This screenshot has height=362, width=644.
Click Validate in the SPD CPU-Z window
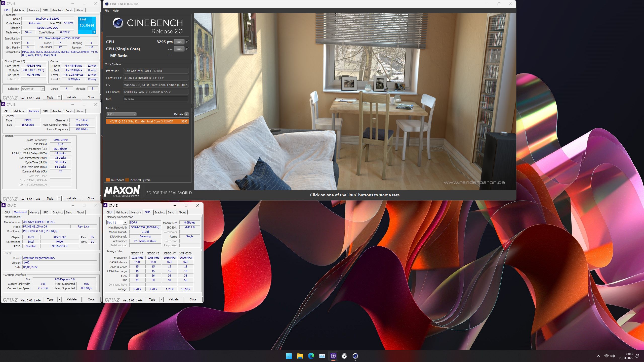tap(174, 299)
